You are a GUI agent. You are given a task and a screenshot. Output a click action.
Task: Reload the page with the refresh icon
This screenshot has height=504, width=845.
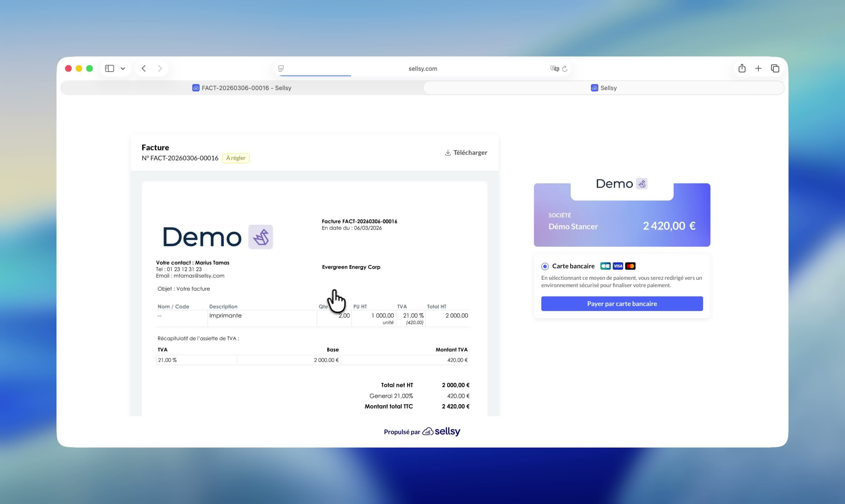click(x=565, y=69)
